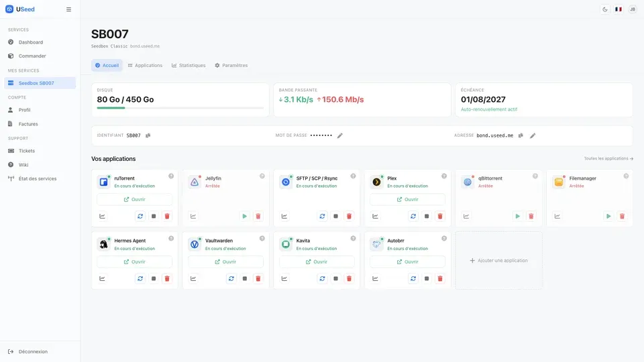Viewport: 644px width, 362px height.
Task: Switch to the Statistiques tab
Action: tap(189, 65)
